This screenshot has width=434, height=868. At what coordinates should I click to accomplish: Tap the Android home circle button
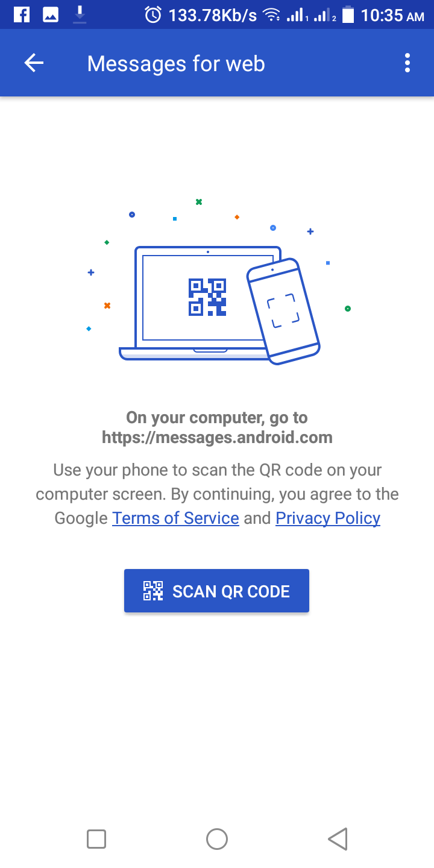(x=217, y=839)
